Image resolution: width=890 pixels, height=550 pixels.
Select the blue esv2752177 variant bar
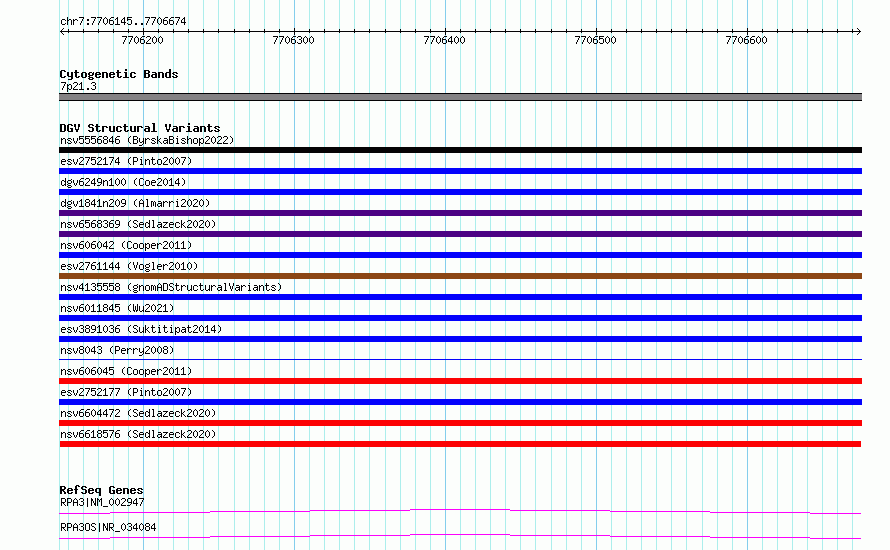(460, 402)
